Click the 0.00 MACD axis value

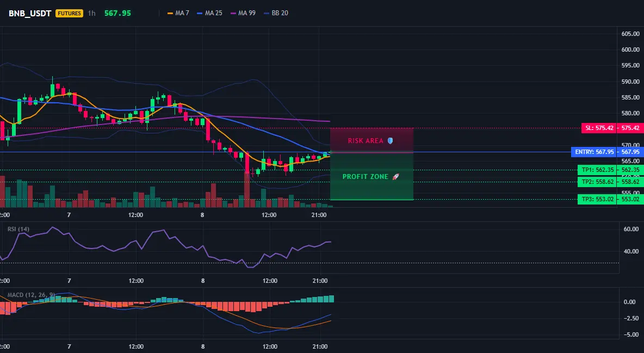click(x=630, y=302)
